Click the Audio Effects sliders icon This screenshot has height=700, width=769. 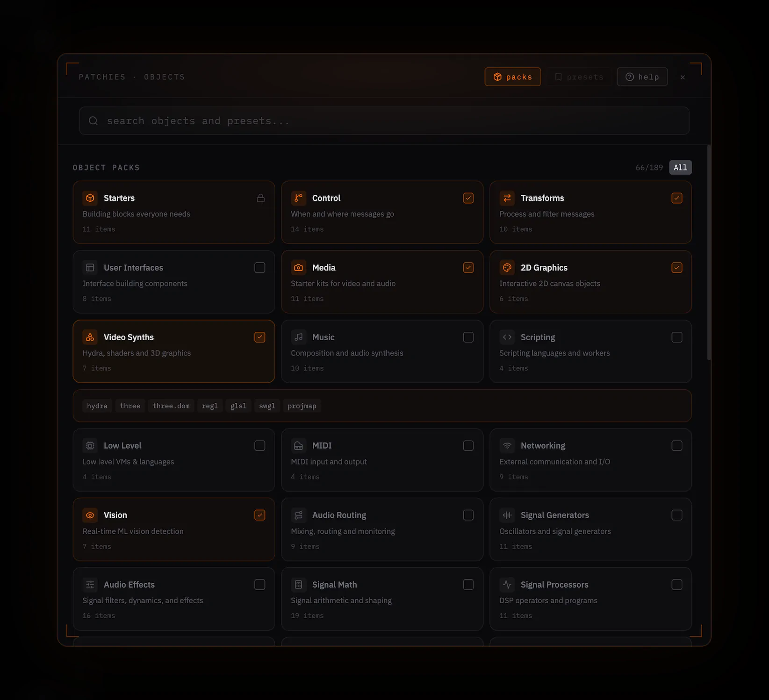(x=90, y=585)
